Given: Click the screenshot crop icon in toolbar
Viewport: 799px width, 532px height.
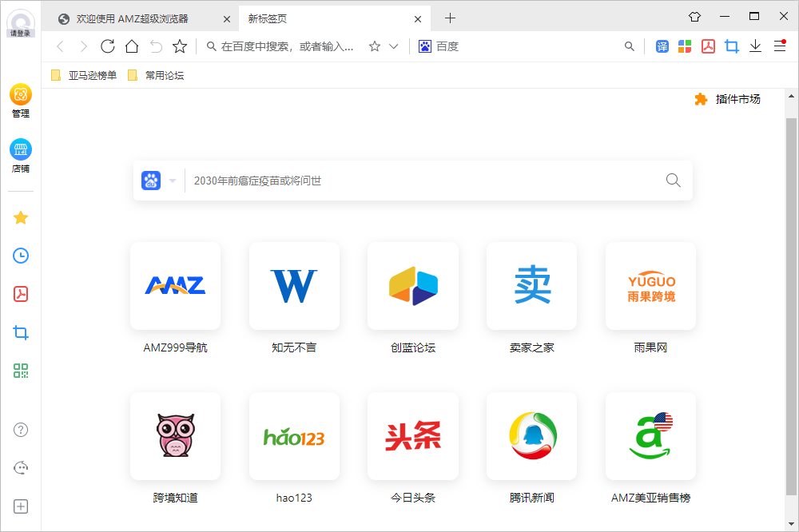Looking at the screenshot, I should [x=731, y=46].
